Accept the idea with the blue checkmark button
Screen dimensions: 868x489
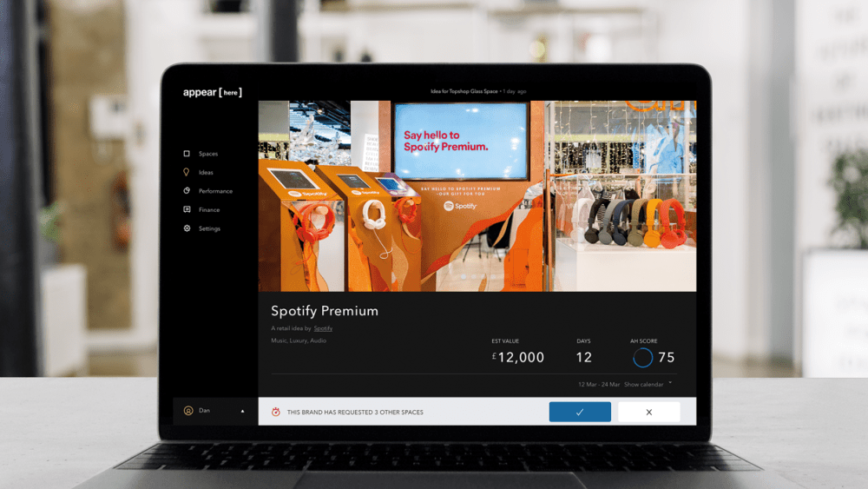pyautogui.click(x=580, y=412)
